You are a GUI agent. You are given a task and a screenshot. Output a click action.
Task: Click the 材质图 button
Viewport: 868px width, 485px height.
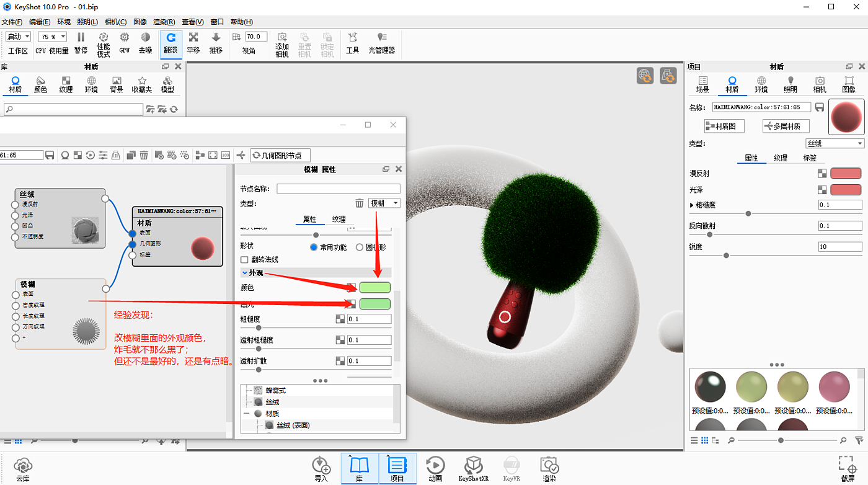724,126
